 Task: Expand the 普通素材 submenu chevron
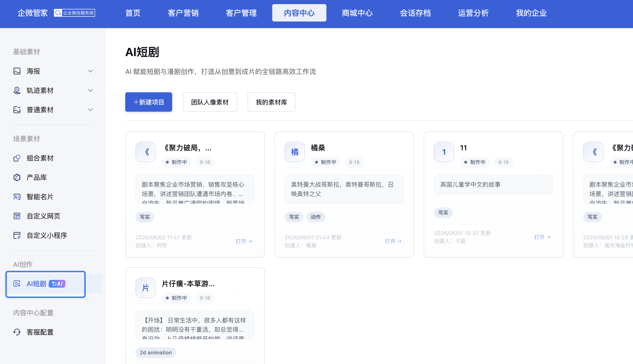90,110
